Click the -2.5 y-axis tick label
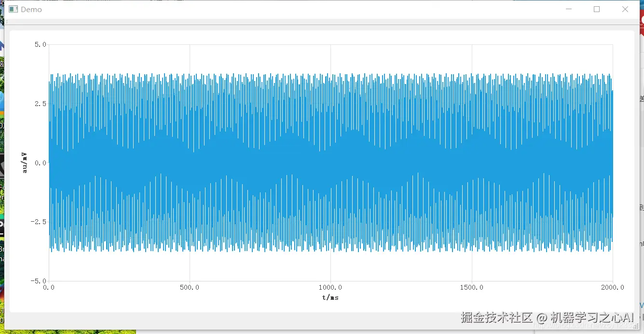 pos(39,222)
